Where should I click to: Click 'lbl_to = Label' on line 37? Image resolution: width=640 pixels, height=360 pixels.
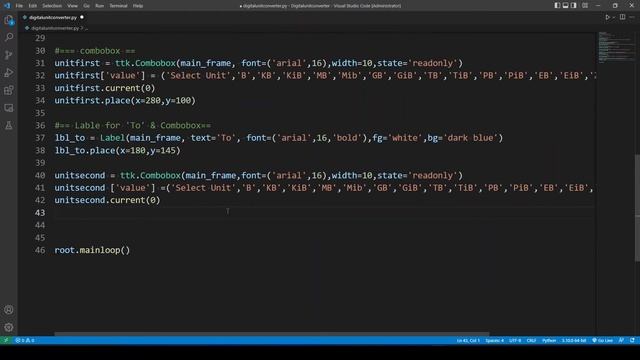tap(89, 138)
